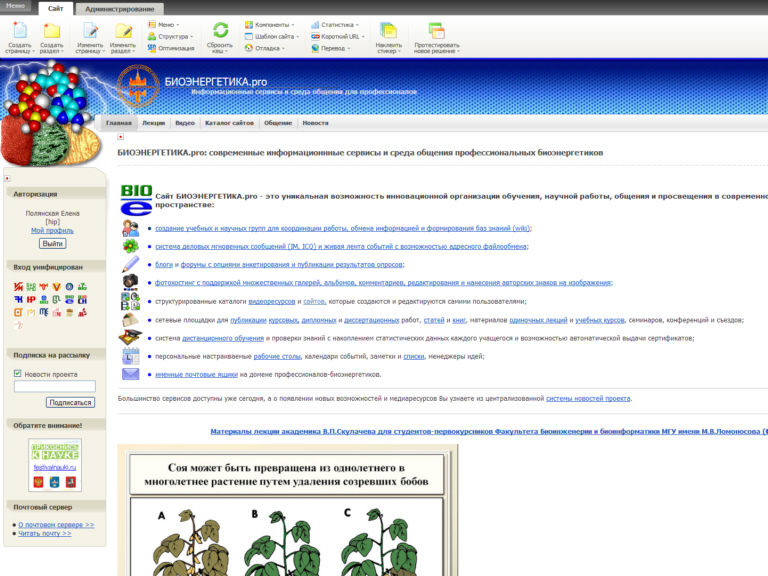Screen dimensions: 768x576
Task: Open the Общение site tab
Action: tap(278, 123)
